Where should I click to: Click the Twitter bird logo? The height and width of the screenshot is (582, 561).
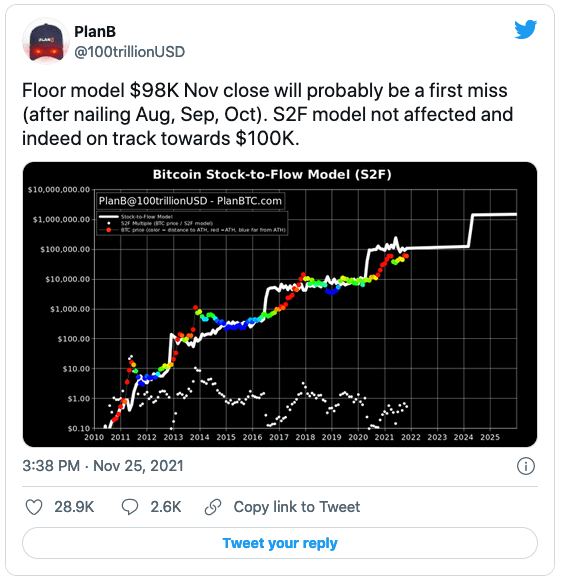[525, 29]
